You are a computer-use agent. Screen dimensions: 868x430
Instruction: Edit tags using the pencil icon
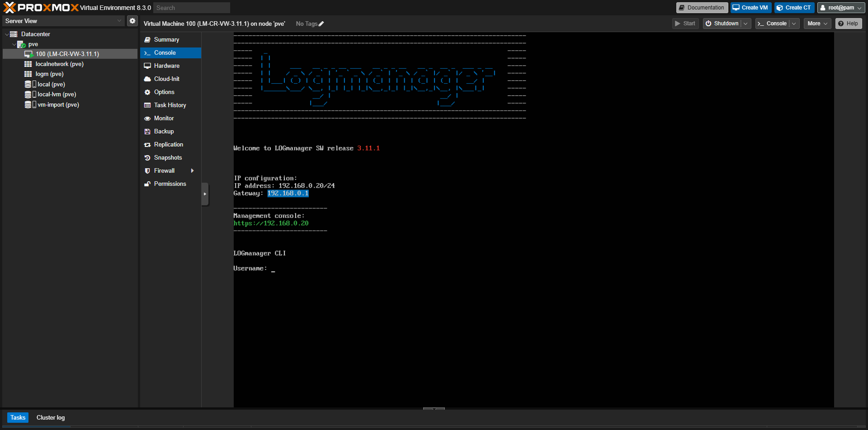coord(321,24)
